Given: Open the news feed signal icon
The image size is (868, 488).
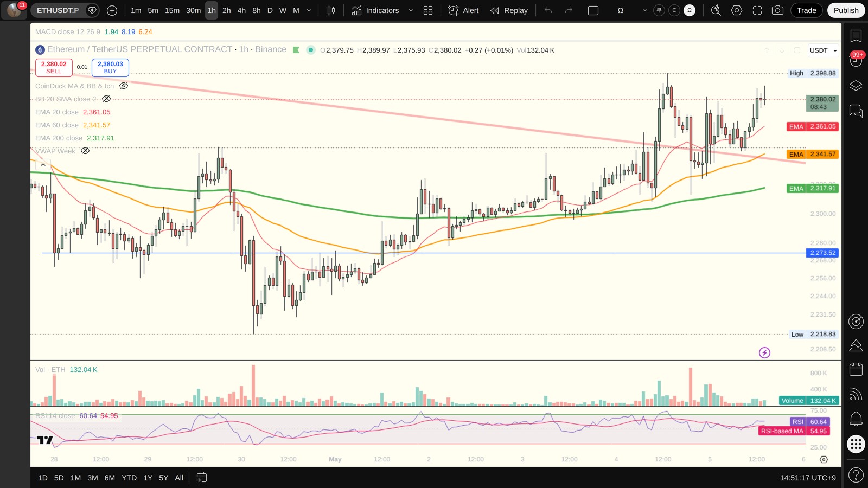Looking at the screenshot, I should 856,394.
